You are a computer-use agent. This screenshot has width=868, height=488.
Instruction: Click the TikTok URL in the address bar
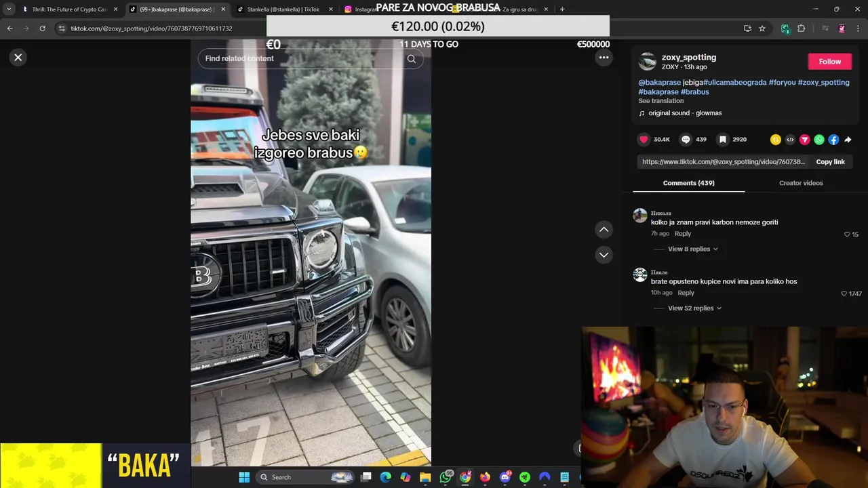tap(151, 28)
